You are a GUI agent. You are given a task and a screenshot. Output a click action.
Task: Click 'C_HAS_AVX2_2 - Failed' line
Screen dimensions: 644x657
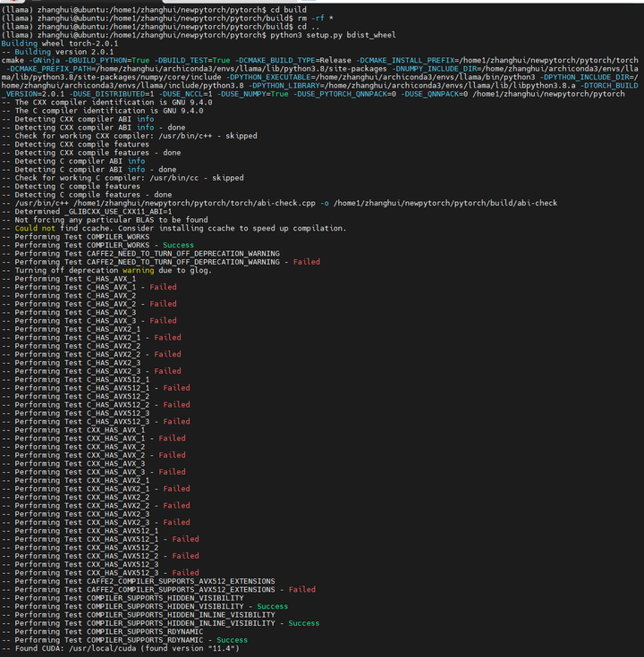(91, 354)
